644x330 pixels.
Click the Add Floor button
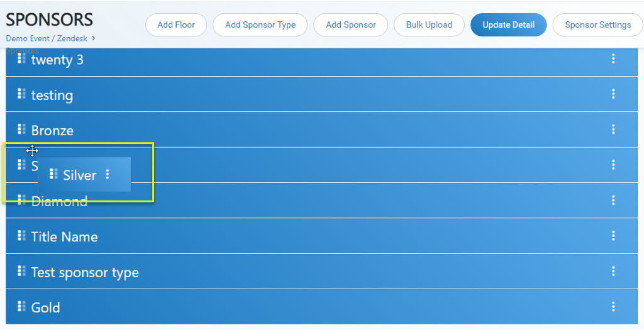176,25
